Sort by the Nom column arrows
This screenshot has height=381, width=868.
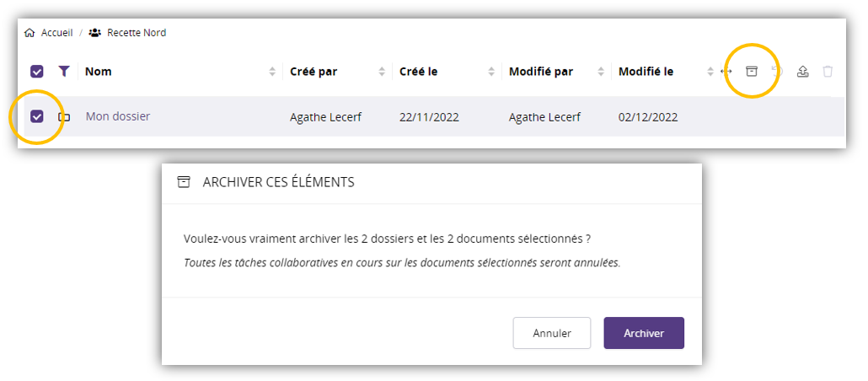(272, 72)
